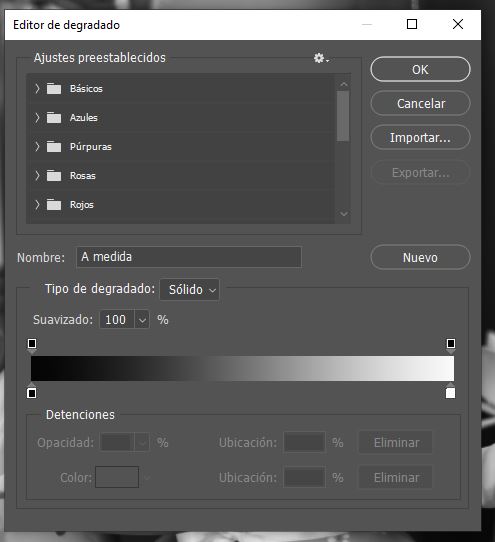Select the white color stop below gradient

[x=450, y=391]
